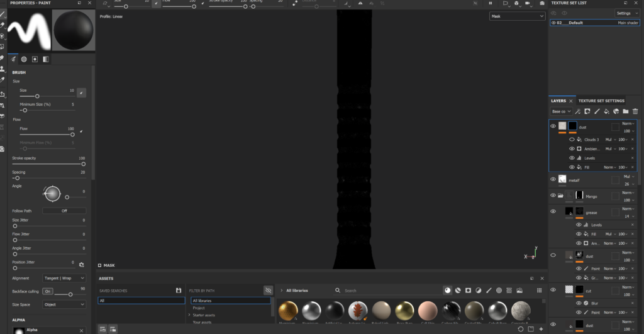Open the Mask viewport mode dropdown
Screen dimensions: 644x334
click(517, 16)
